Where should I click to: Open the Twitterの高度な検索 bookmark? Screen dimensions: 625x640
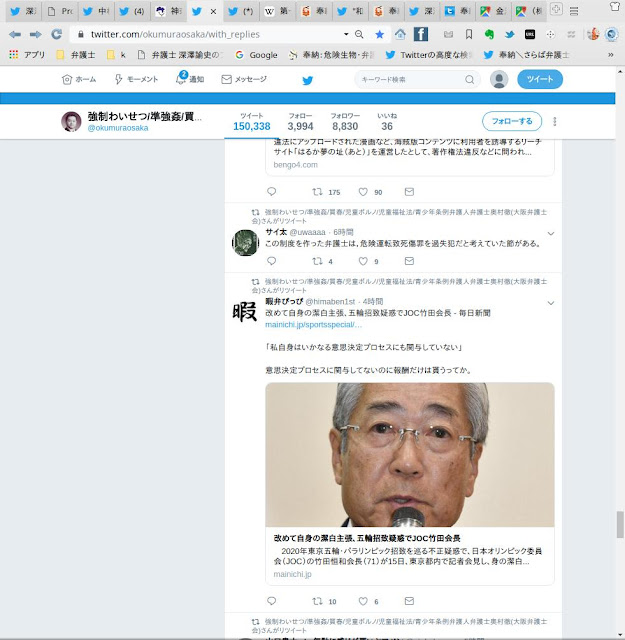pos(429,55)
